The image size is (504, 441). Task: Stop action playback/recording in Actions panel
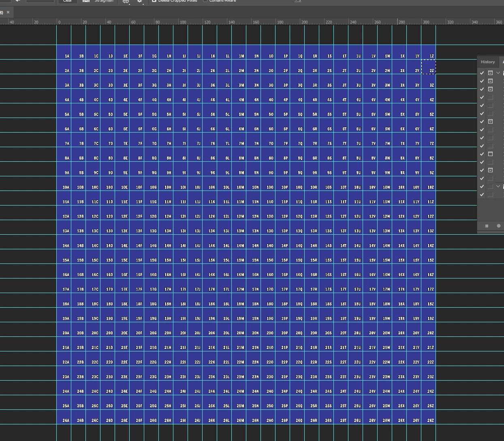[x=487, y=226]
